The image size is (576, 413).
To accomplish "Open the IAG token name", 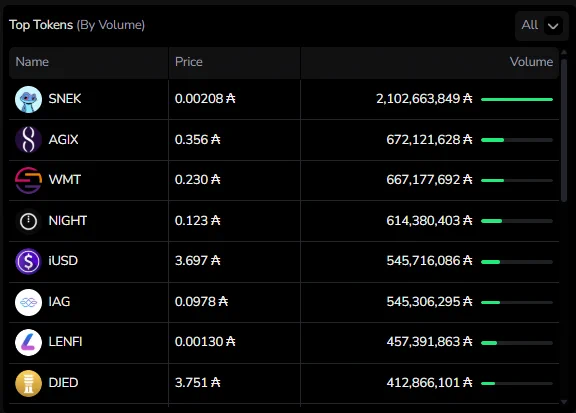I will (x=59, y=302).
